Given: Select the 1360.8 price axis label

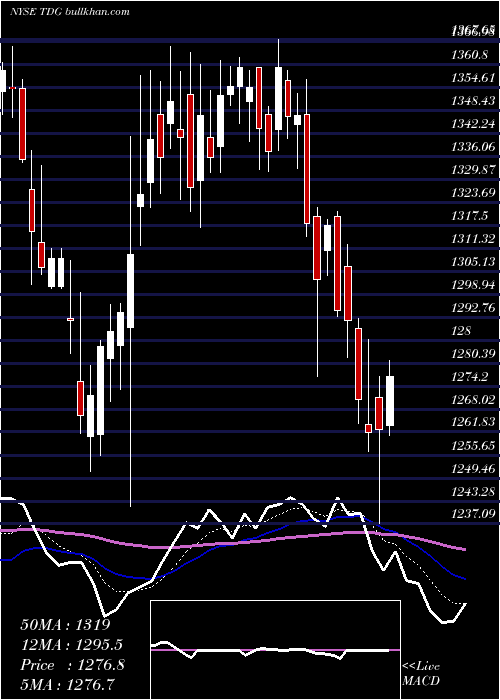Looking at the screenshot, I should point(469,55).
